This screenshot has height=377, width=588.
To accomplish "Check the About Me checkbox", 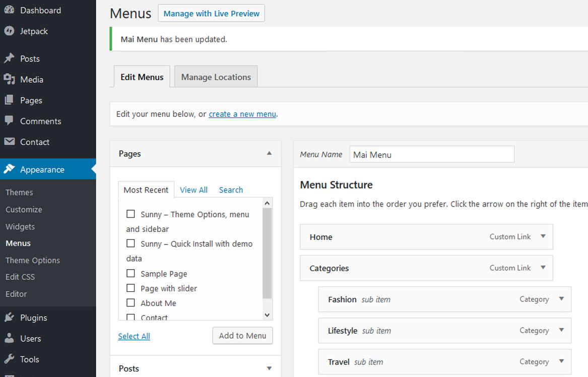I will (x=130, y=302).
